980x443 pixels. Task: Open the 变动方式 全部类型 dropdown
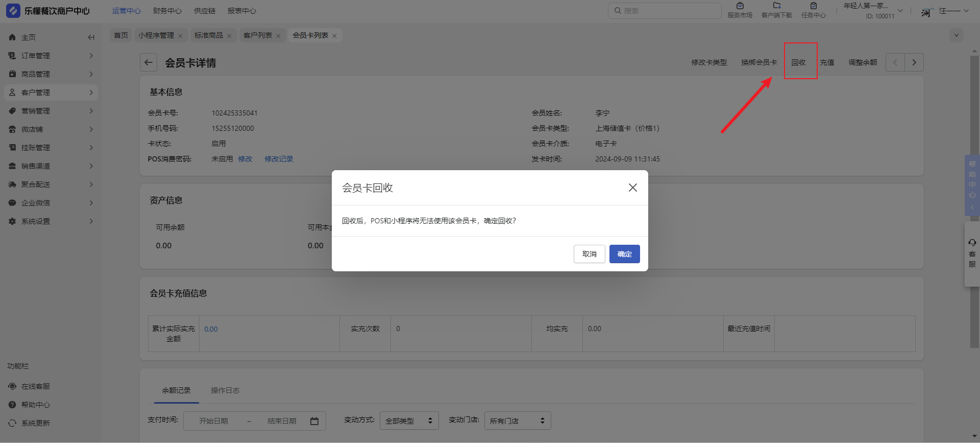click(409, 421)
